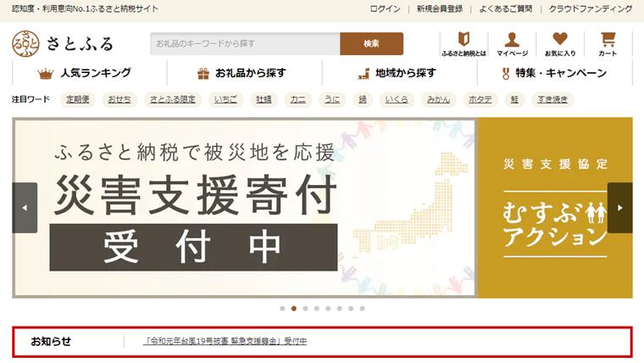Click the さとふる round logo
The height and width of the screenshot is (363, 644).
(25, 43)
